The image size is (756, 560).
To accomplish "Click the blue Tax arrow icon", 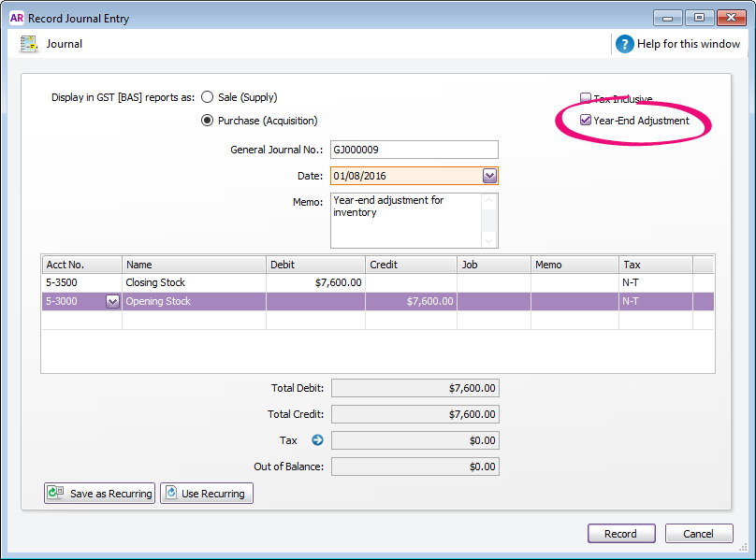I will [317, 440].
